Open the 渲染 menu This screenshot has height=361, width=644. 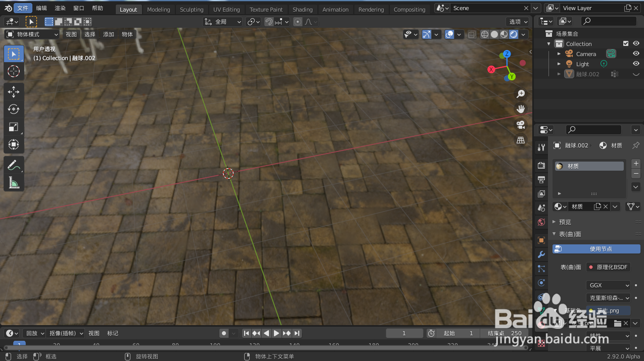(x=59, y=8)
